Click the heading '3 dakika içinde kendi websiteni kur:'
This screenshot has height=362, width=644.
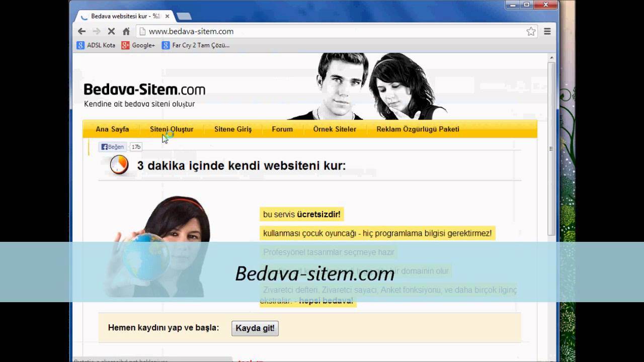(x=242, y=165)
